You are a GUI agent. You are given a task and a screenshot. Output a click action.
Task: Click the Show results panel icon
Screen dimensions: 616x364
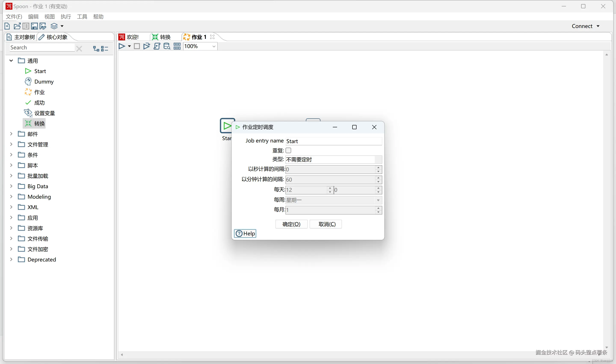[x=177, y=46]
